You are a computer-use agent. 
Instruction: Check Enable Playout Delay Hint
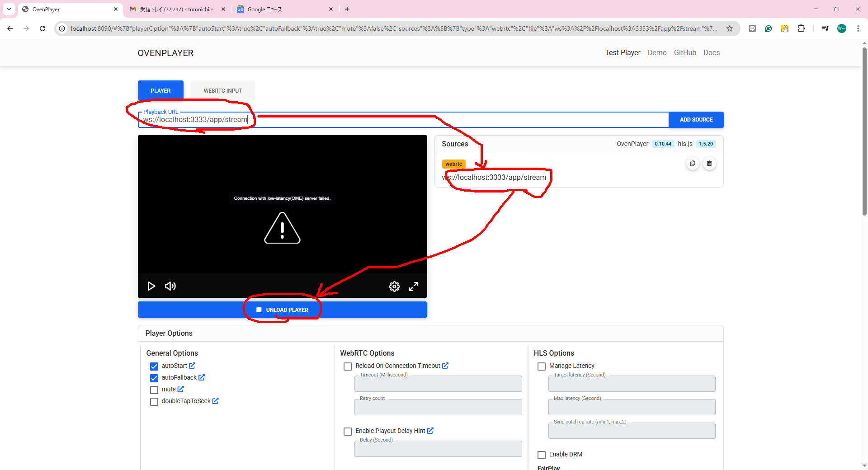click(x=348, y=431)
